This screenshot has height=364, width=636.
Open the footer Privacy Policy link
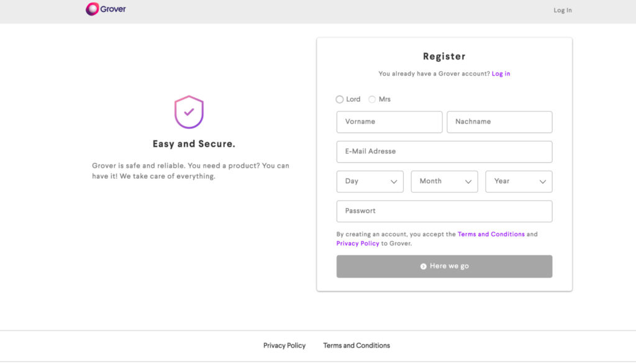[284, 345]
